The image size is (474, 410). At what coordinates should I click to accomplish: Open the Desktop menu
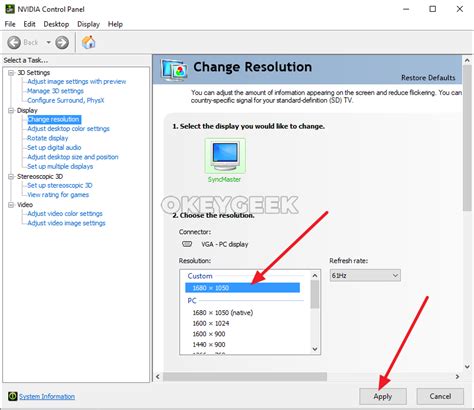(x=56, y=24)
